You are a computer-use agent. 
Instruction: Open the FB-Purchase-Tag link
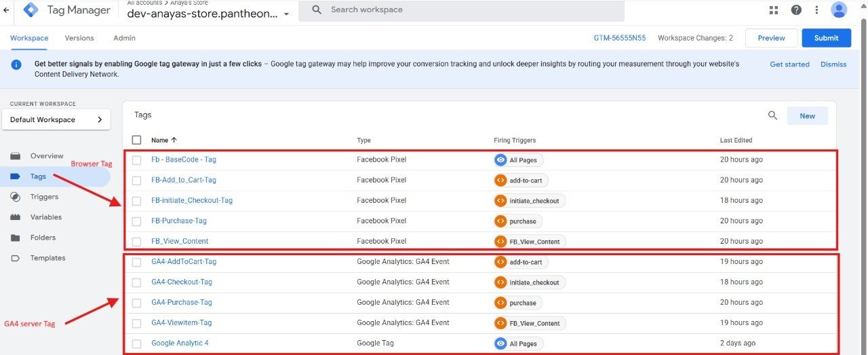[x=179, y=221]
